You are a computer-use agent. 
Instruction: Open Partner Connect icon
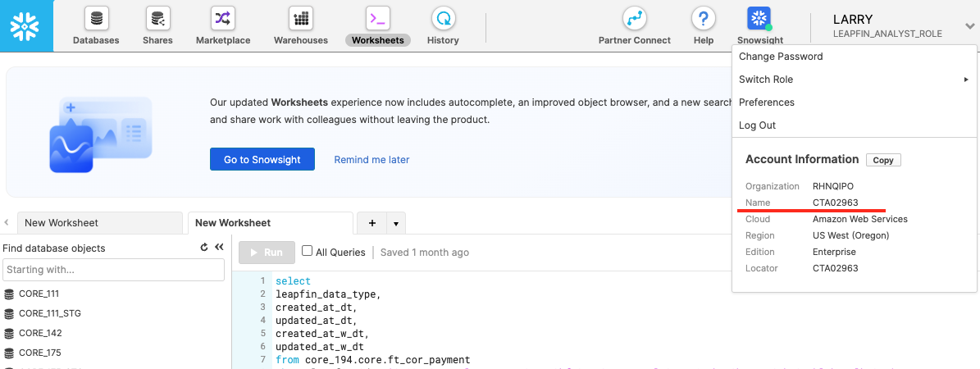click(634, 19)
